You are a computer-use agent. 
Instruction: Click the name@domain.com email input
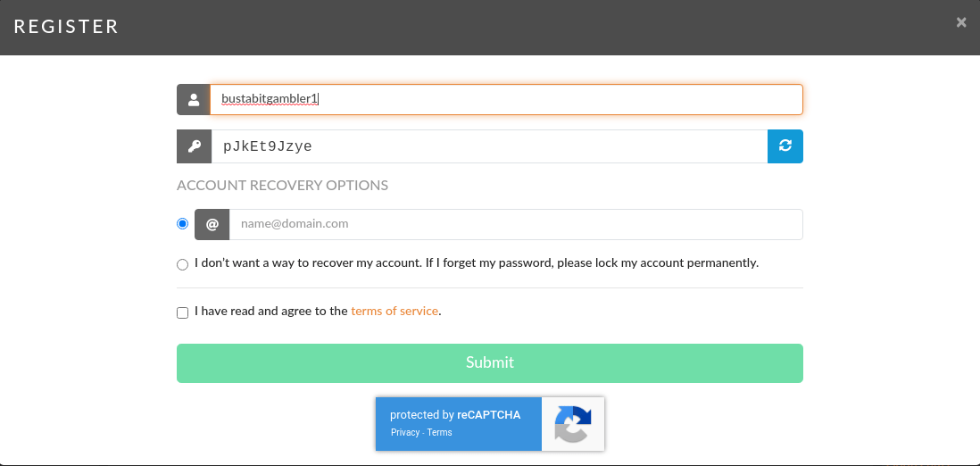click(x=516, y=225)
